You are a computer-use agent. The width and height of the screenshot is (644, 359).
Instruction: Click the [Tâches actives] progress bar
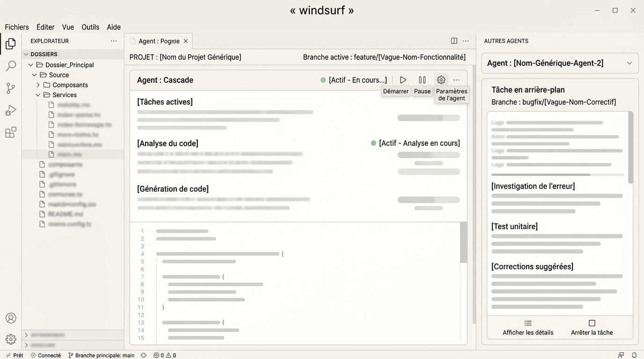click(x=429, y=118)
